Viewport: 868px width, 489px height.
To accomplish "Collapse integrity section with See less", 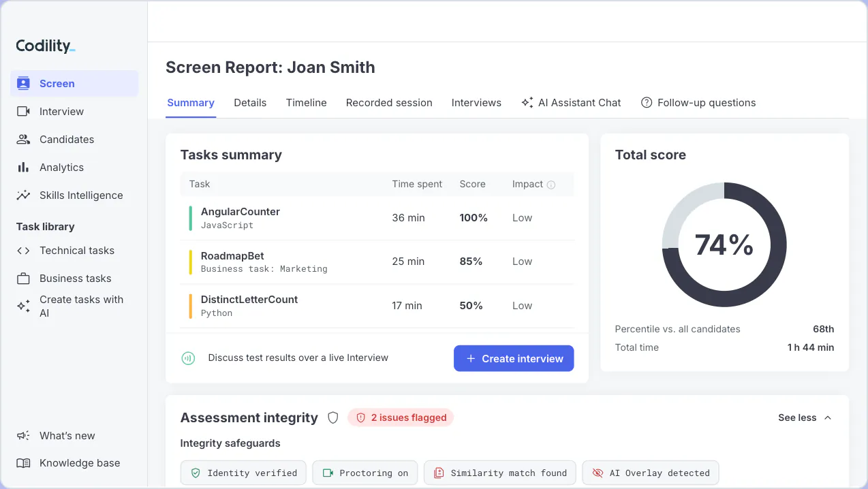I will click(805, 417).
